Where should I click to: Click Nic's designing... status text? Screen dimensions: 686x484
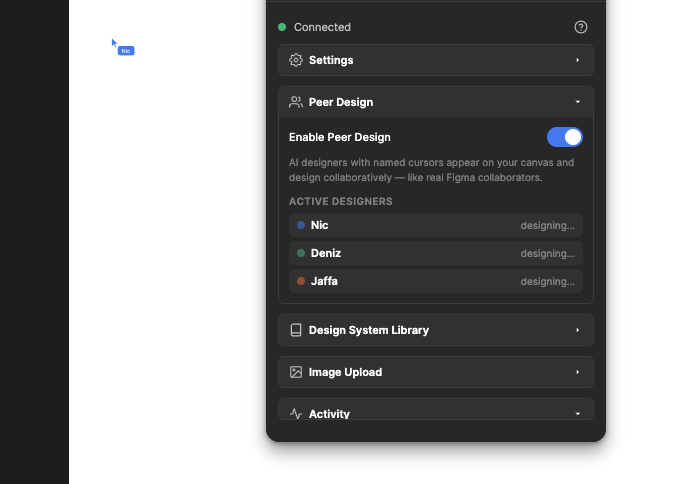point(547,225)
